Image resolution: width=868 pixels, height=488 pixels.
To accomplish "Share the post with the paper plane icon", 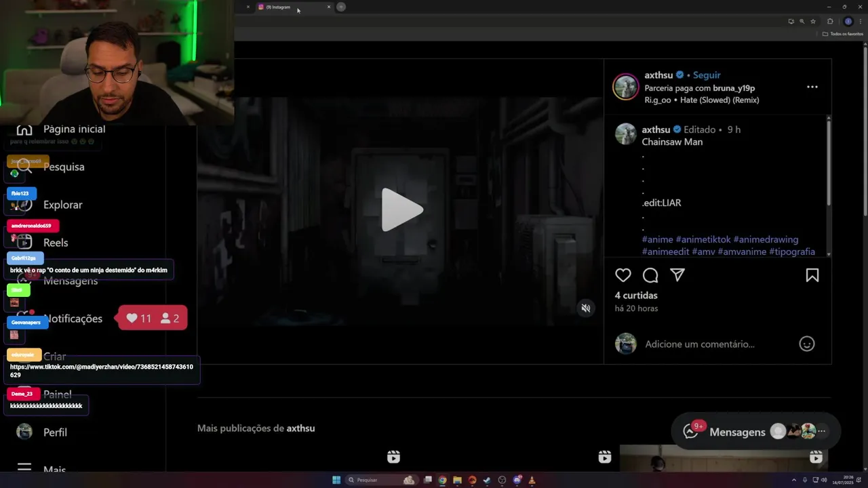I will click(x=677, y=274).
